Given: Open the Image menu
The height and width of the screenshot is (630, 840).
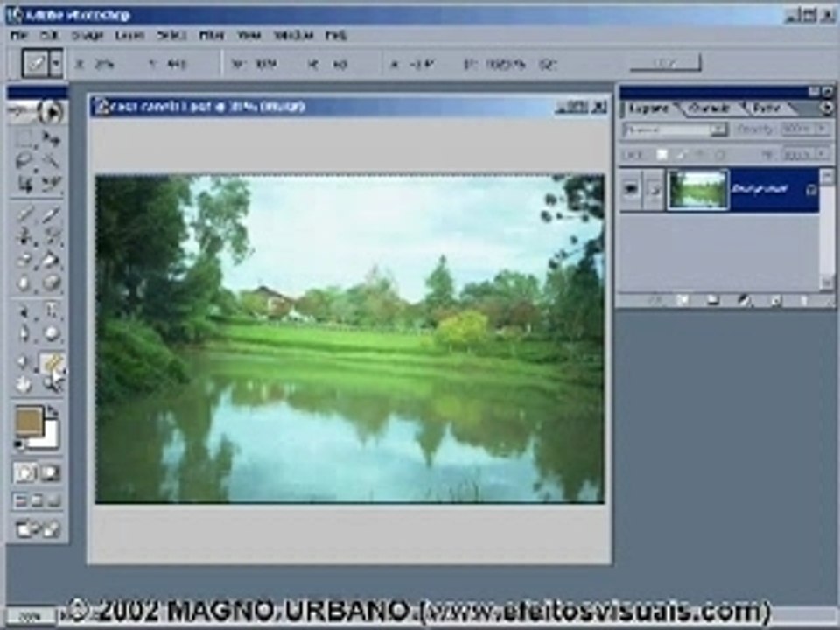Looking at the screenshot, I should tap(87, 35).
